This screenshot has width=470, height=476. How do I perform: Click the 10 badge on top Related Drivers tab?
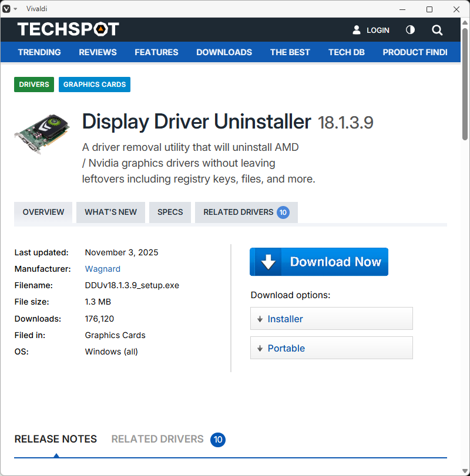tap(283, 212)
